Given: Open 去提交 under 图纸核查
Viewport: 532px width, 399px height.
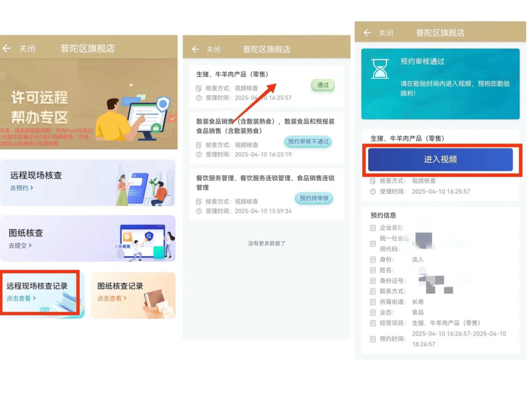Looking at the screenshot, I should [x=20, y=245].
